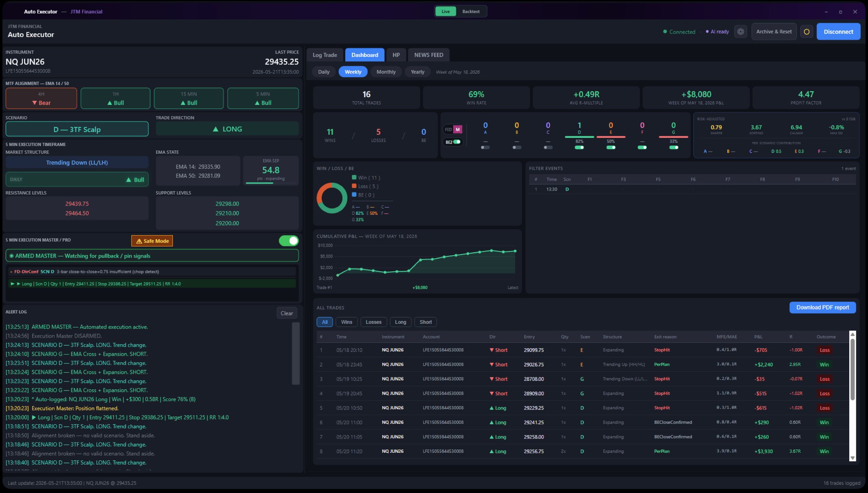Select the Monthly period
The image size is (868, 493).
(x=386, y=72)
